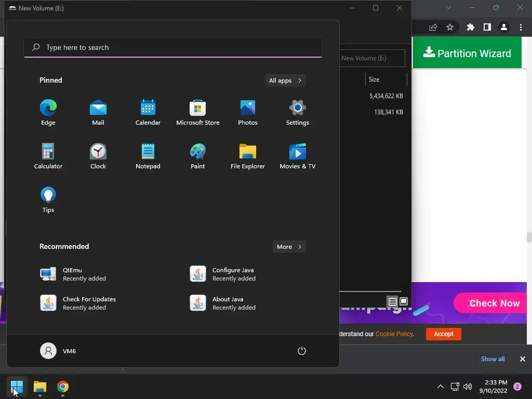Switch to Chrome from the taskbar

pyautogui.click(x=63, y=387)
